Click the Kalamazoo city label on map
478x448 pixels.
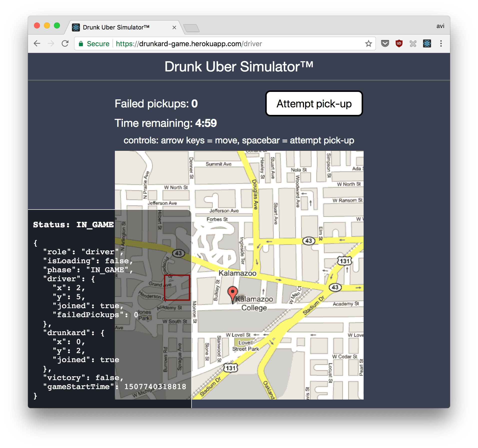[x=238, y=273]
